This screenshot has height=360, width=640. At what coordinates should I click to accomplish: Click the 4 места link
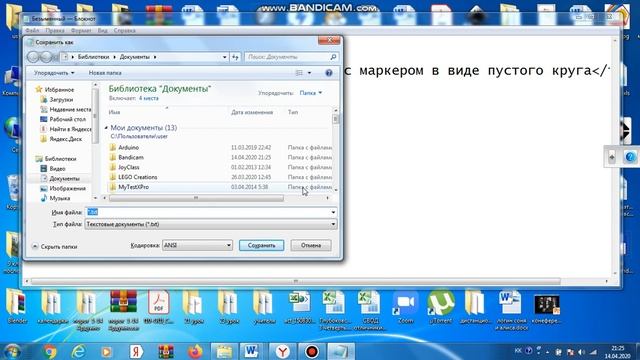[x=149, y=98]
